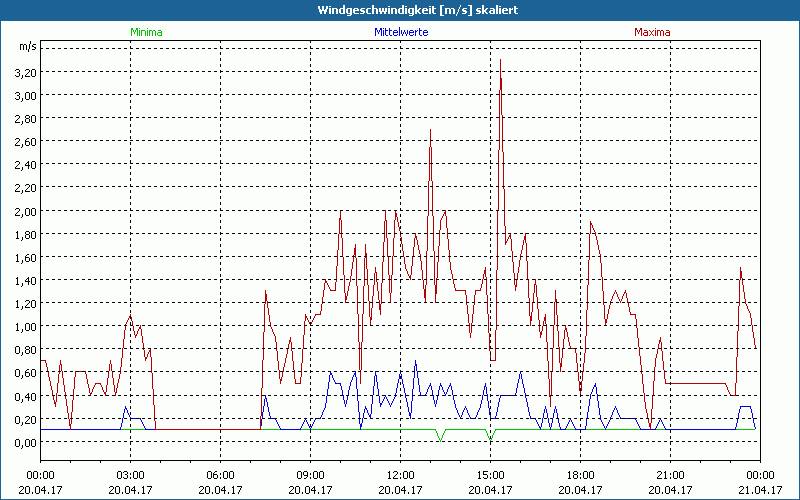Viewport: 800px width, 500px height.
Task: Click the 06:00 time axis label
Action: pos(220,475)
